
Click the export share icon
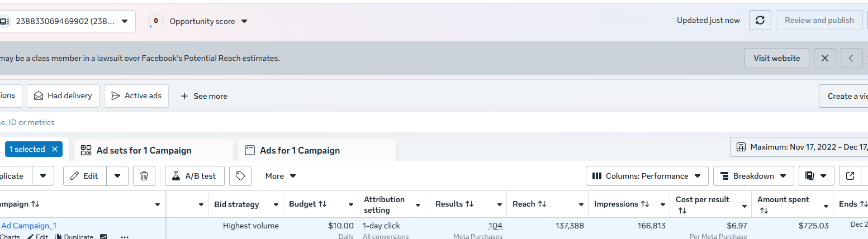(x=850, y=176)
